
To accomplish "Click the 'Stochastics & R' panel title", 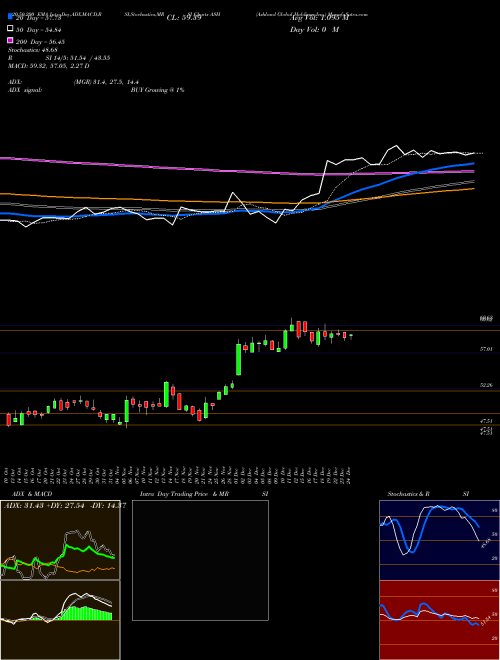I will coord(409,494).
